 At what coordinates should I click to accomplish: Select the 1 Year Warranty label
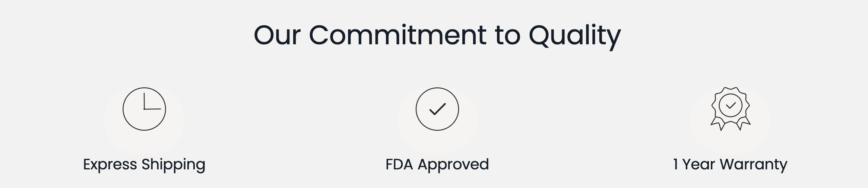[x=730, y=164]
